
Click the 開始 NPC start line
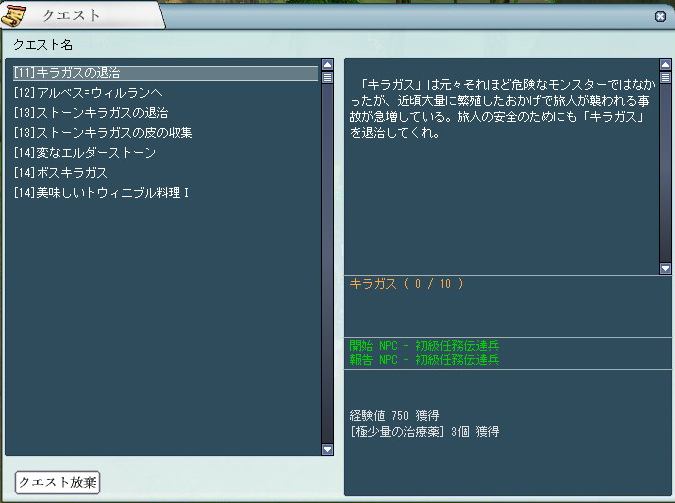pyautogui.click(x=425, y=346)
